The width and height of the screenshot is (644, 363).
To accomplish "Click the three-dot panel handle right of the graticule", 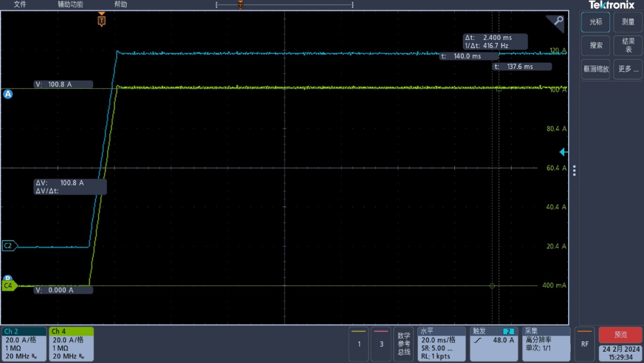I will click(574, 170).
